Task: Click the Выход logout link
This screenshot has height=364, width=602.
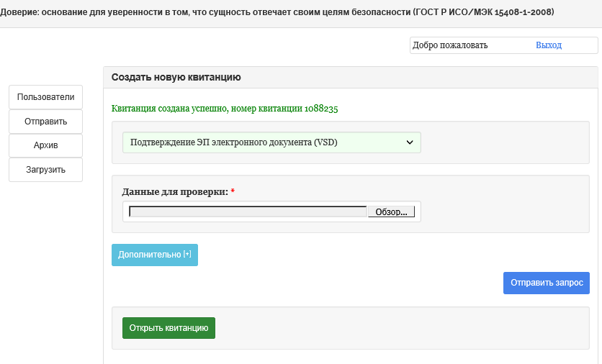Action: tap(549, 45)
